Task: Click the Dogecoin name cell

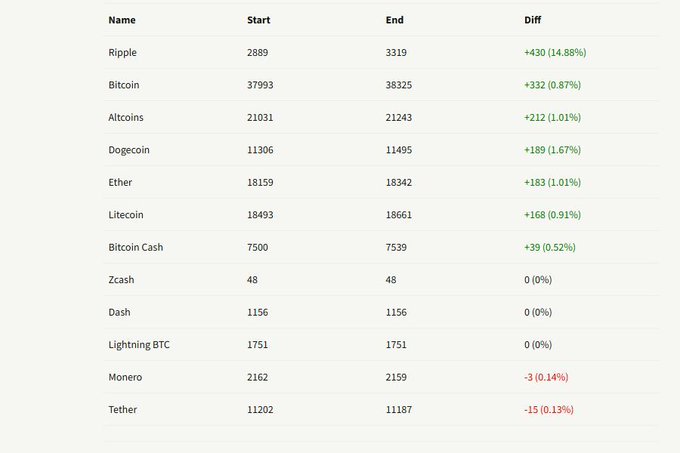Action: coord(129,150)
